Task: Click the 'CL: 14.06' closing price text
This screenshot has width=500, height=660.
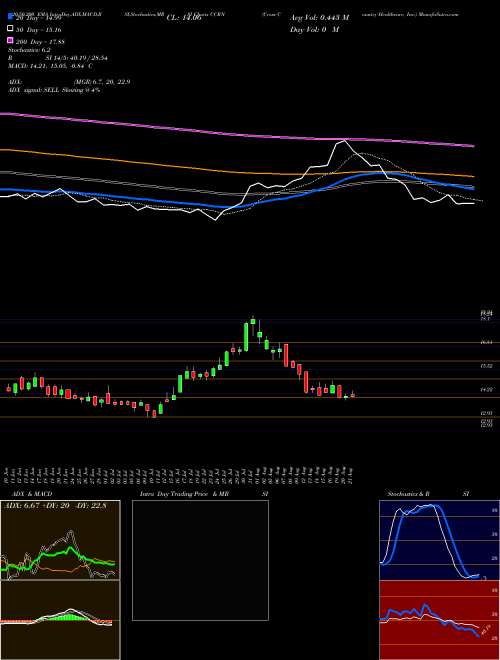Action: click(x=184, y=18)
